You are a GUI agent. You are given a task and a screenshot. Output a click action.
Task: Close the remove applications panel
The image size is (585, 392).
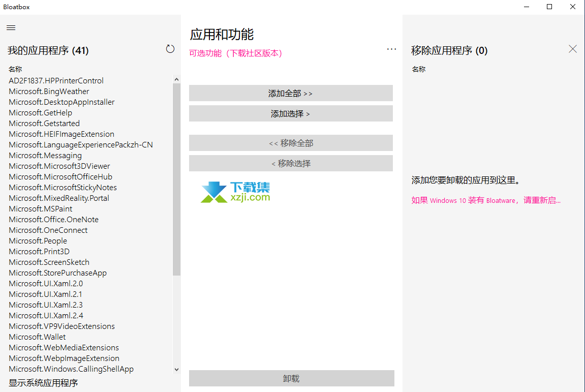tap(573, 49)
